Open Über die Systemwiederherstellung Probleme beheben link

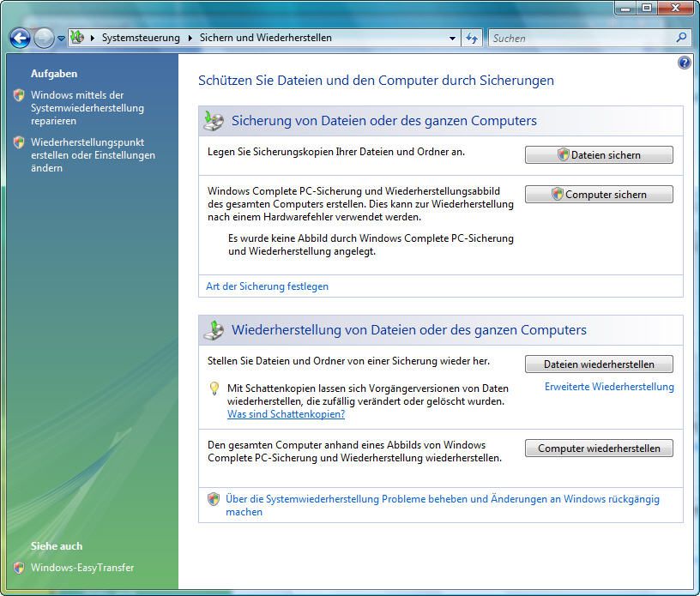pos(443,505)
